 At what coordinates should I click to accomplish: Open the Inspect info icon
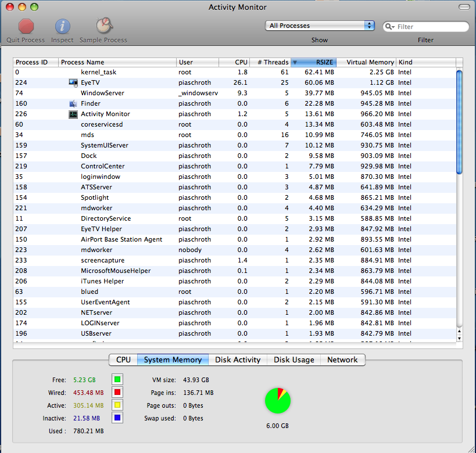62,26
